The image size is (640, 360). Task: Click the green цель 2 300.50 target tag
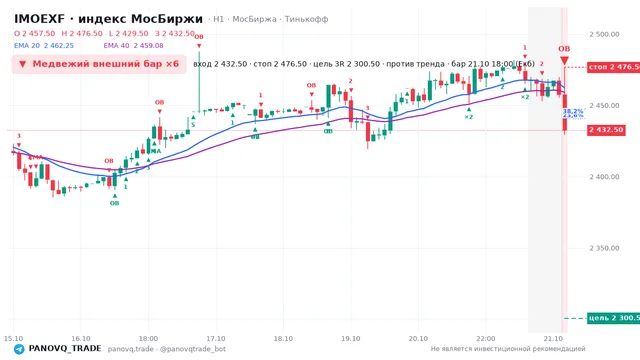coord(613,318)
